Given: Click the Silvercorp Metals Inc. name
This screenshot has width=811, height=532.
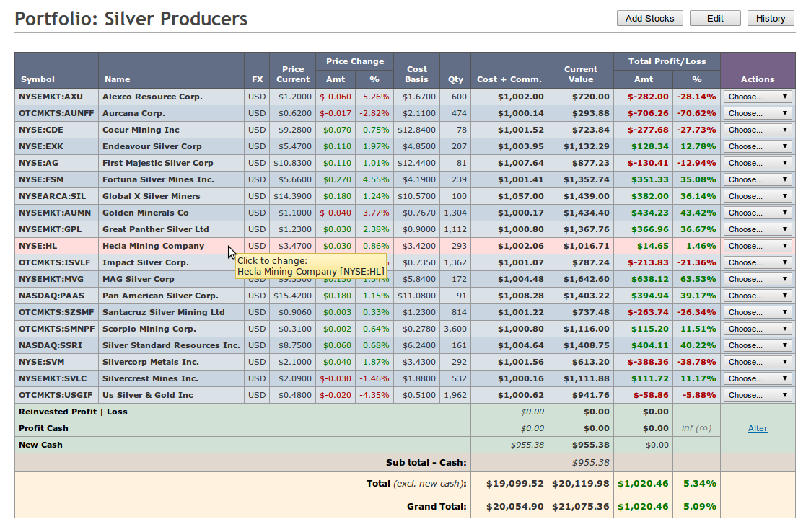Looking at the screenshot, I should (151, 362).
